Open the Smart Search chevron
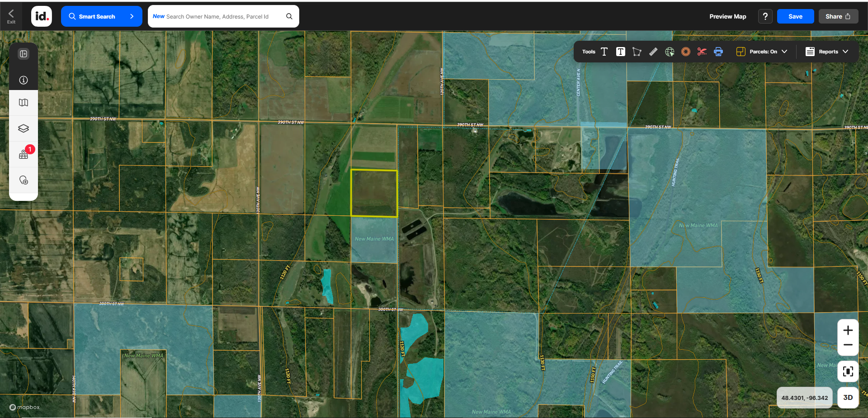 (132, 16)
